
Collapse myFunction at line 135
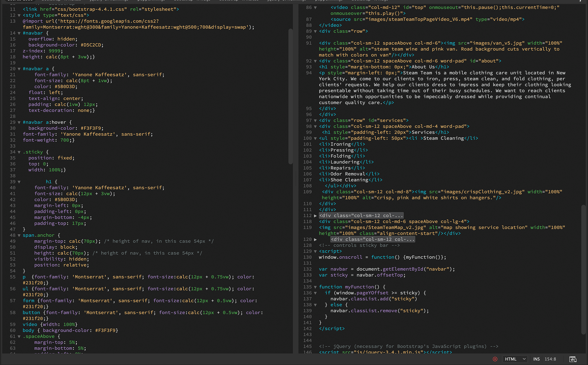coord(315,287)
